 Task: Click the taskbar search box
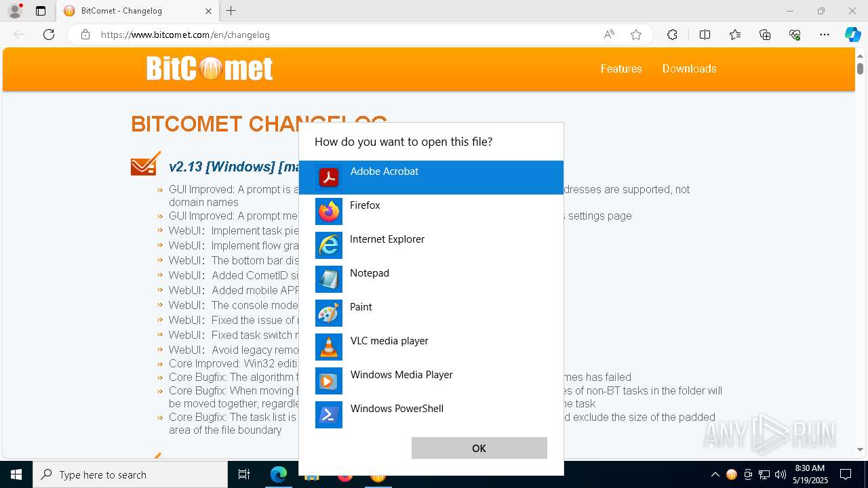(130, 474)
